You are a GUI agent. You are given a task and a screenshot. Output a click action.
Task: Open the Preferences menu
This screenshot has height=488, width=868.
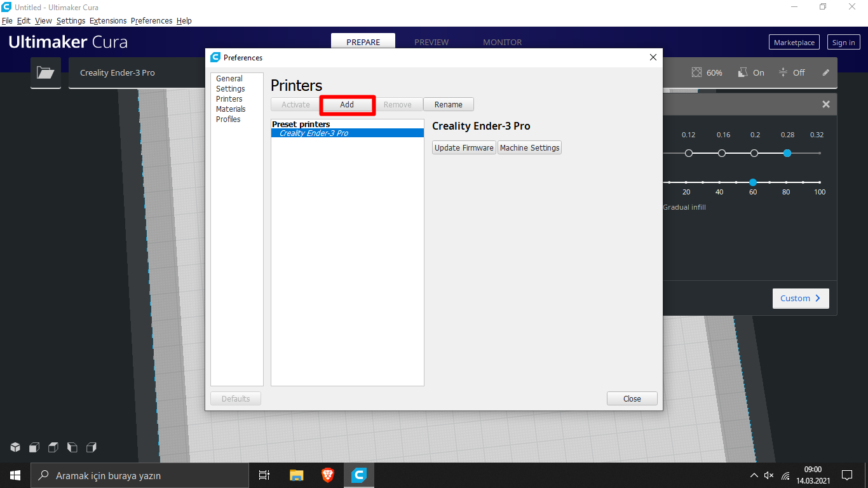pos(151,21)
